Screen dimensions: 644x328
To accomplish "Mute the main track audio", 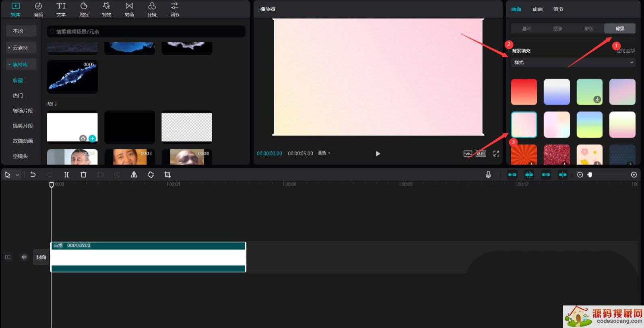I will pyautogui.click(x=24, y=257).
